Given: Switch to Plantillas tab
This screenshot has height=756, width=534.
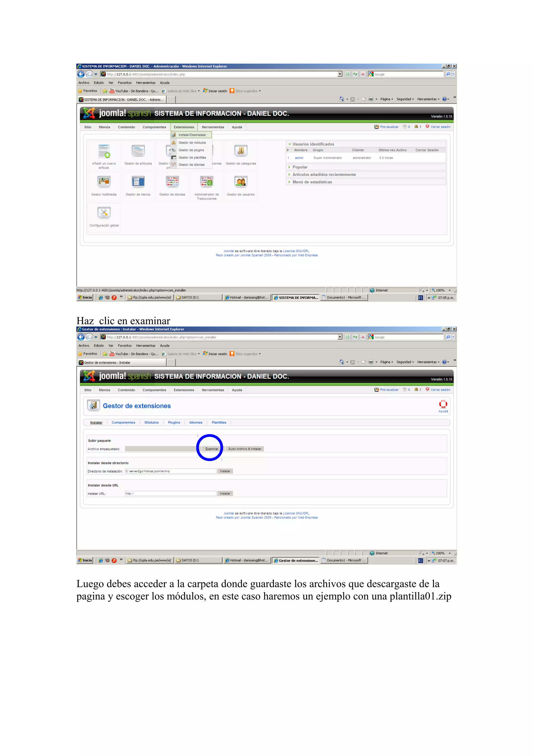Looking at the screenshot, I should pos(219,422).
